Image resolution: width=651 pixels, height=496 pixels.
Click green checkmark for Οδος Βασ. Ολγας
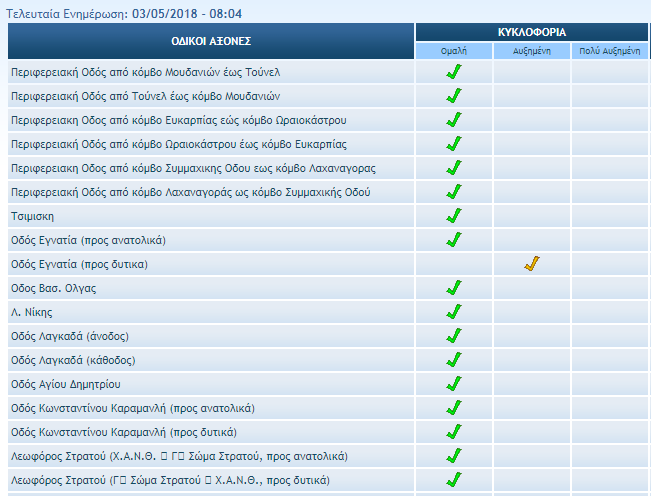(454, 288)
